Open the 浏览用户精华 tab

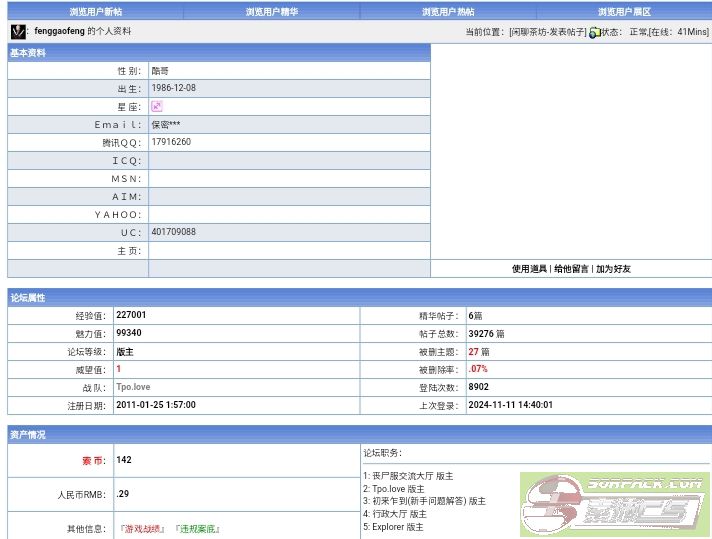point(272,12)
